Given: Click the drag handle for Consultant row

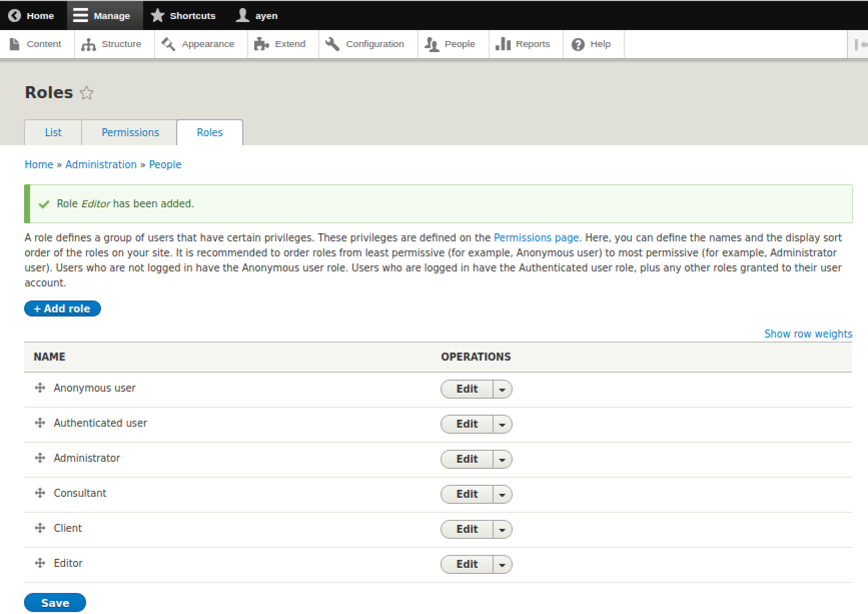Looking at the screenshot, I should [40, 493].
